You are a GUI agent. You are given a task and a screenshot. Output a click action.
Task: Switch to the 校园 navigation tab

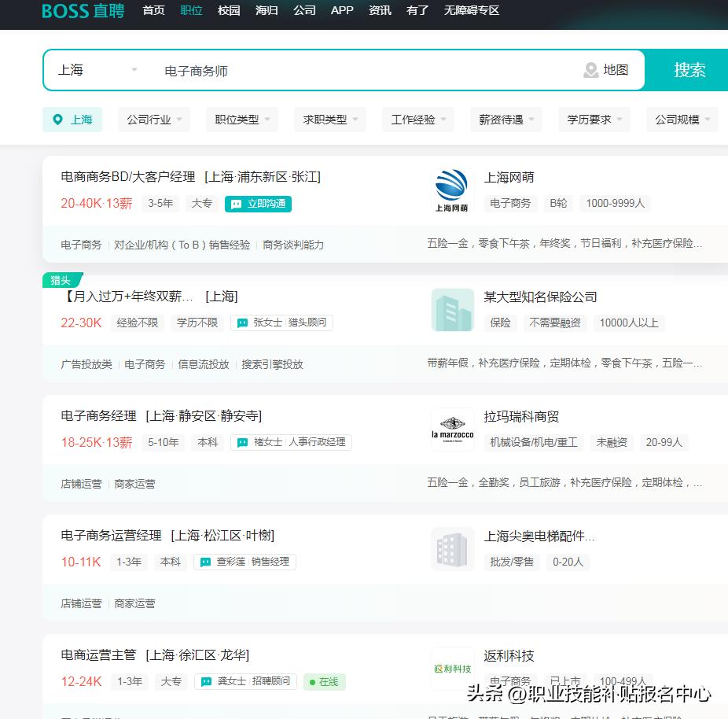(228, 11)
